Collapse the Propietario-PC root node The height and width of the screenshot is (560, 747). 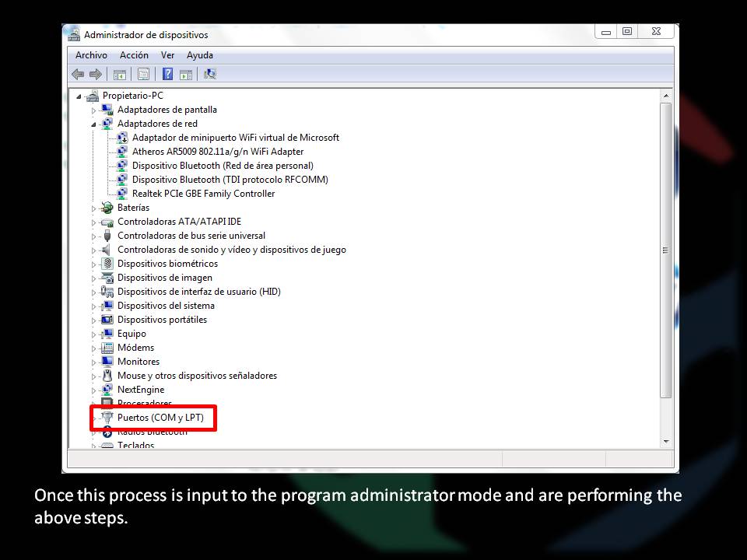coord(79,96)
